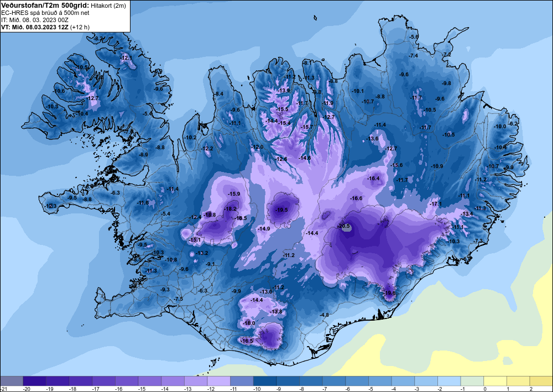Click the -13.4 temperature label
Screen dimensions: 553x392
tap(467, 214)
